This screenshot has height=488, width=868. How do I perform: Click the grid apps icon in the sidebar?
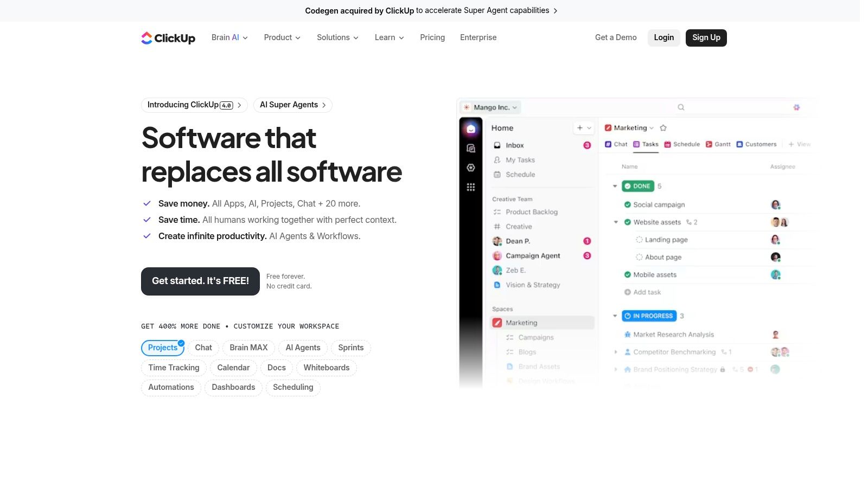[471, 187]
